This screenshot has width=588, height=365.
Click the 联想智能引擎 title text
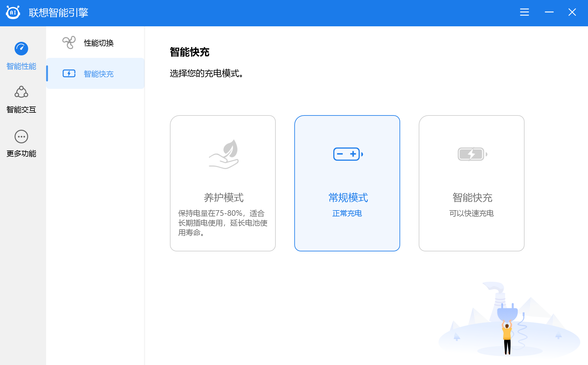point(58,12)
